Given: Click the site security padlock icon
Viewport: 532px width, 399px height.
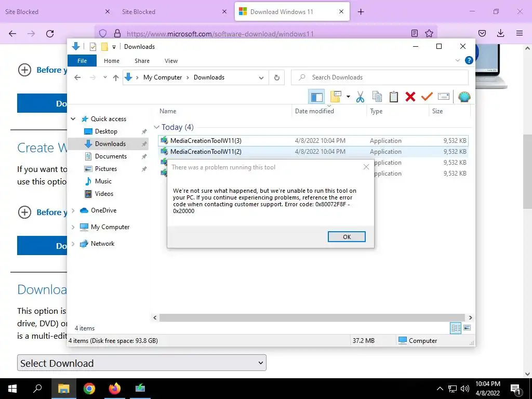Looking at the screenshot, I should [117, 33].
